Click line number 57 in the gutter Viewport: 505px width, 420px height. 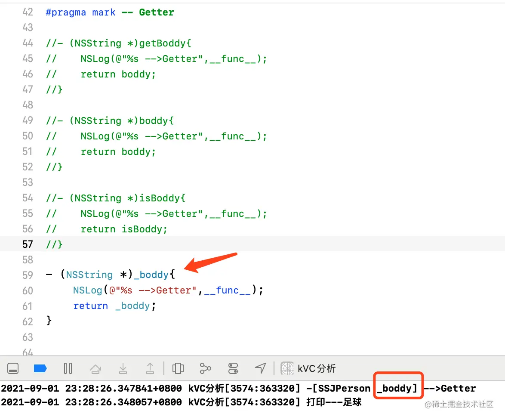point(28,244)
